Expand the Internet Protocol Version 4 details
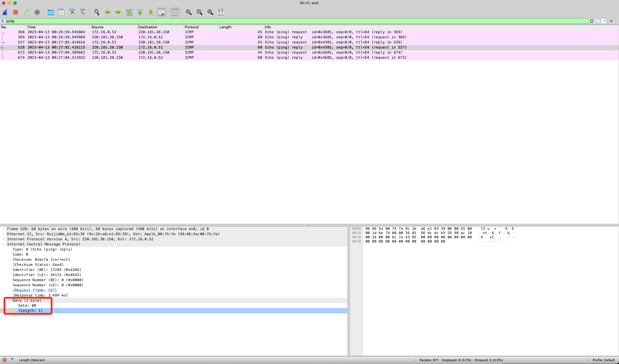Screen dimensions: 619x364 tap(3, 239)
